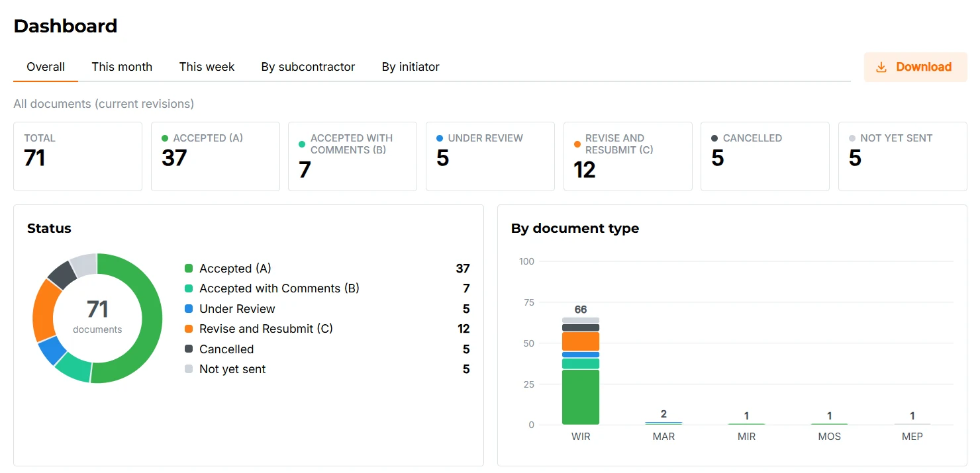This screenshot has width=980, height=473.
Task: Click the 12 count in Status legend
Action: [464, 329]
